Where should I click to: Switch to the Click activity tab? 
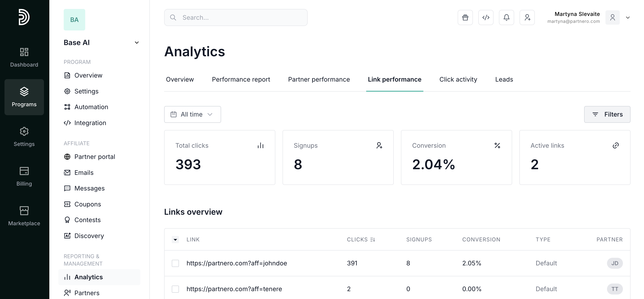[x=458, y=79]
